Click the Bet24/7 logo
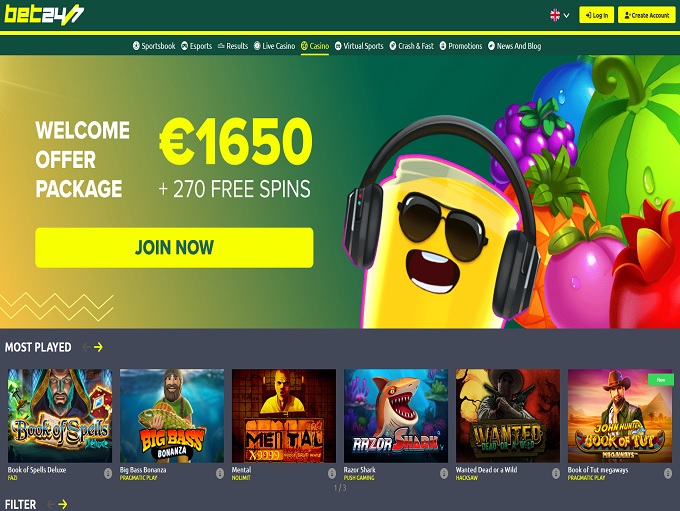Screen dimensions: 680x511 (x=44, y=15)
